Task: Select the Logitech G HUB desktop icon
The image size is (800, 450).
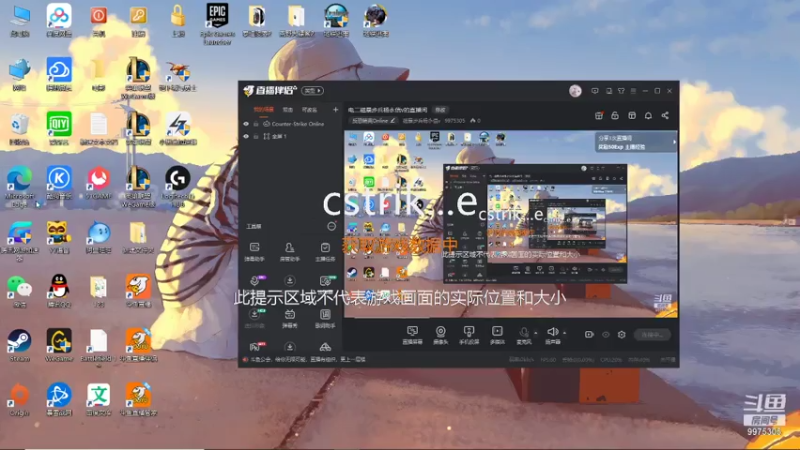Action: pos(178,187)
